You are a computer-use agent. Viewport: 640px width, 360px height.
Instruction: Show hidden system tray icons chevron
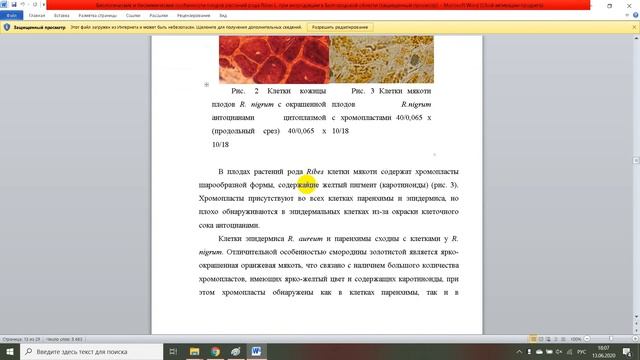click(519, 351)
